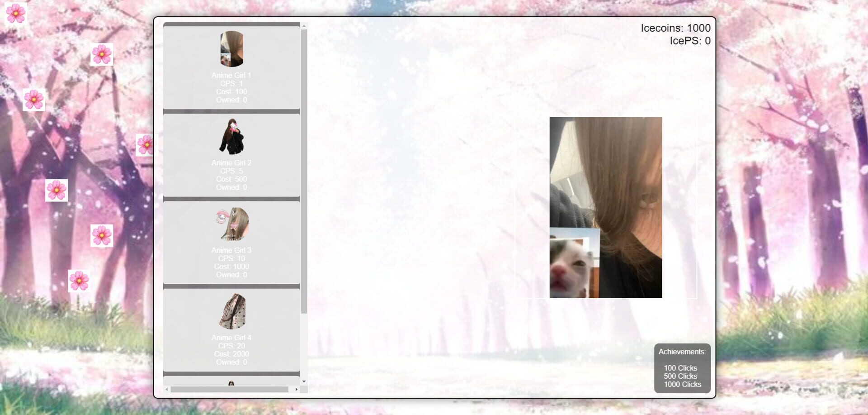
Task: Click the Anime Girl 1 shop icon
Action: click(x=231, y=48)
